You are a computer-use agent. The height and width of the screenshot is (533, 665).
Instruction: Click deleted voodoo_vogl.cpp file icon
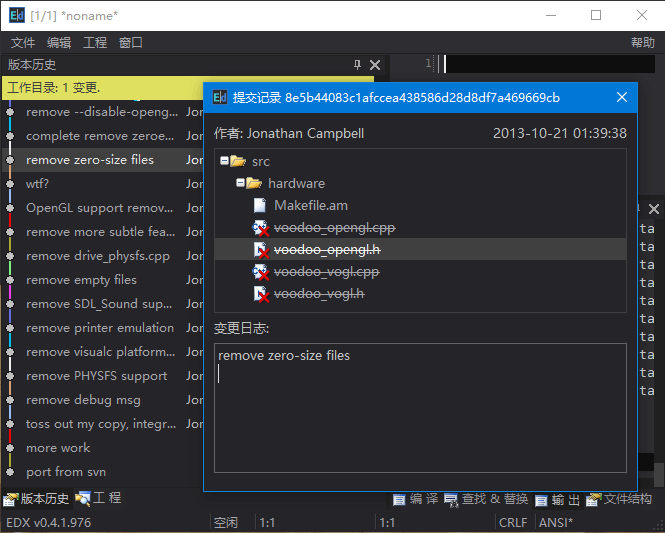tap(260, 272)
